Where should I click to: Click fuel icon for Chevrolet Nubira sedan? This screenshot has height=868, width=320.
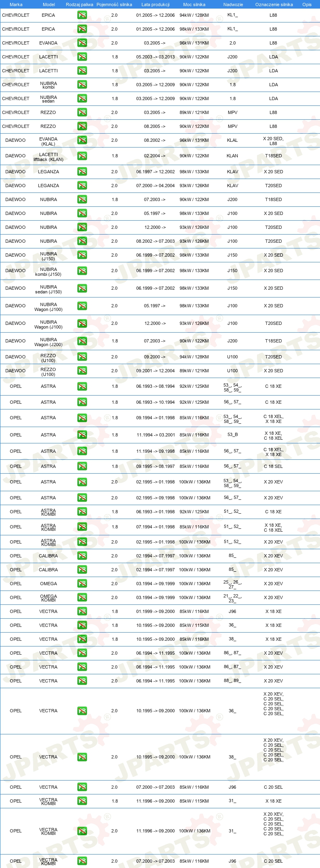[82, 98]
